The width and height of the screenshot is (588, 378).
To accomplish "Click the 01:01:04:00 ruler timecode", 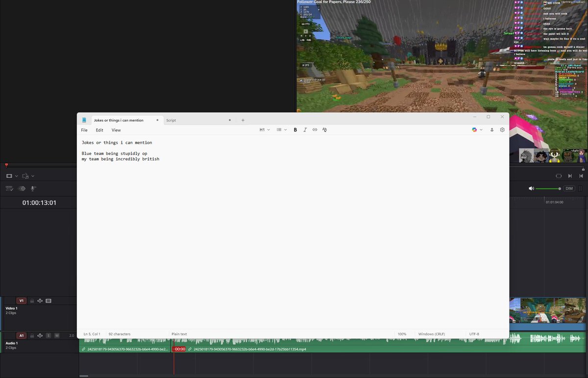I will point(555,202).
